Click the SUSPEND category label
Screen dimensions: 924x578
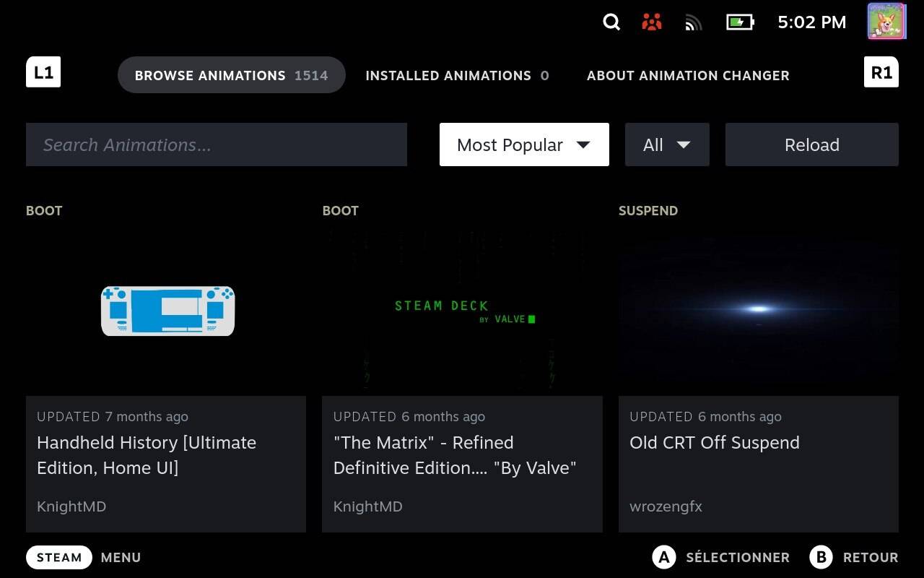[x=648, y=211]
